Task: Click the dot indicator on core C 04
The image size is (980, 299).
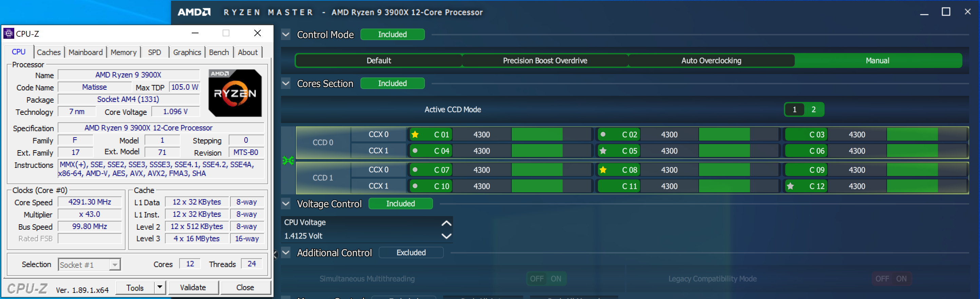Action: [x=415, y=151]
